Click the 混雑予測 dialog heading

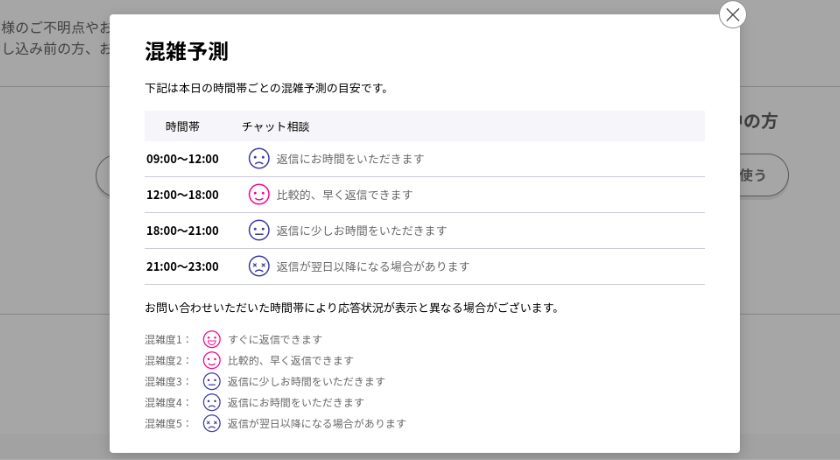pos(187,51)
